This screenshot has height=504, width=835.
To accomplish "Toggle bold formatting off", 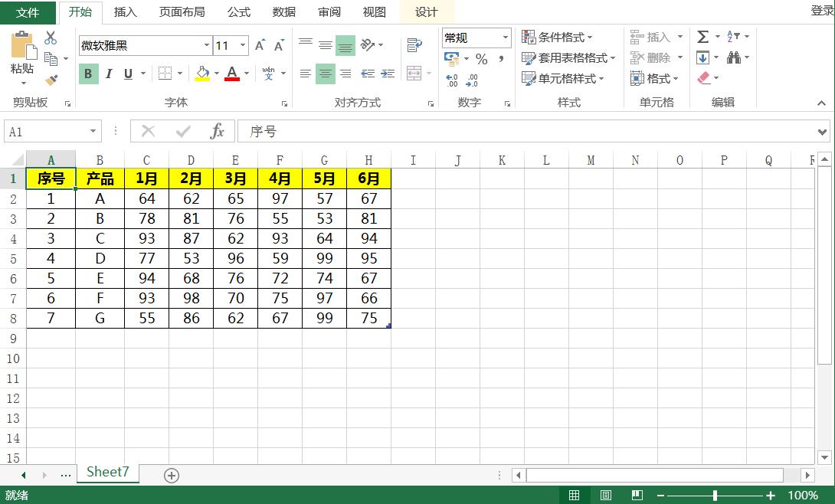I will (x=88, y=74).
